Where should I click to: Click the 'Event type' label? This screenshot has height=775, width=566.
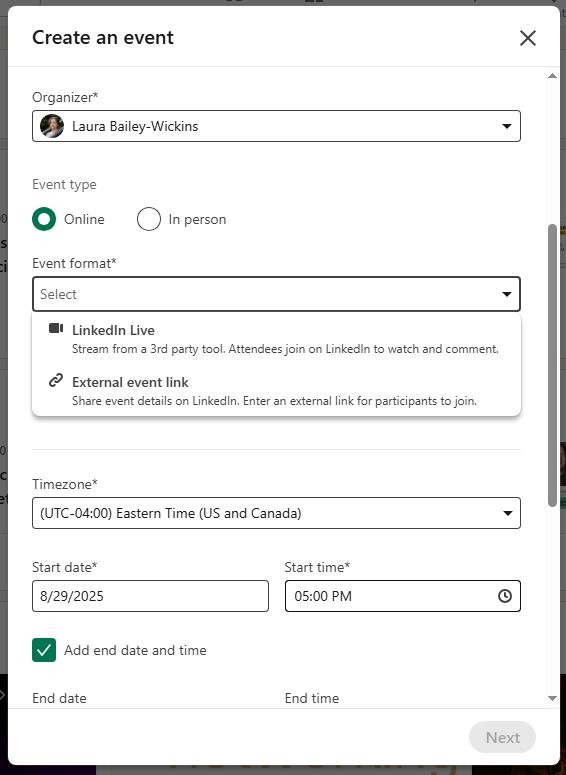click(x=64, y=184)
